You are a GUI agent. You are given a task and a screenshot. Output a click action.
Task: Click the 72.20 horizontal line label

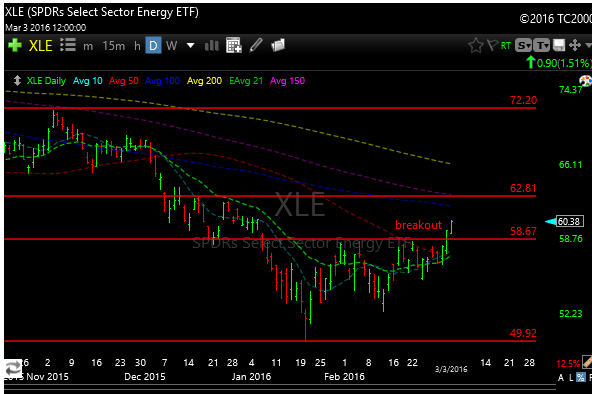(523, 100)
